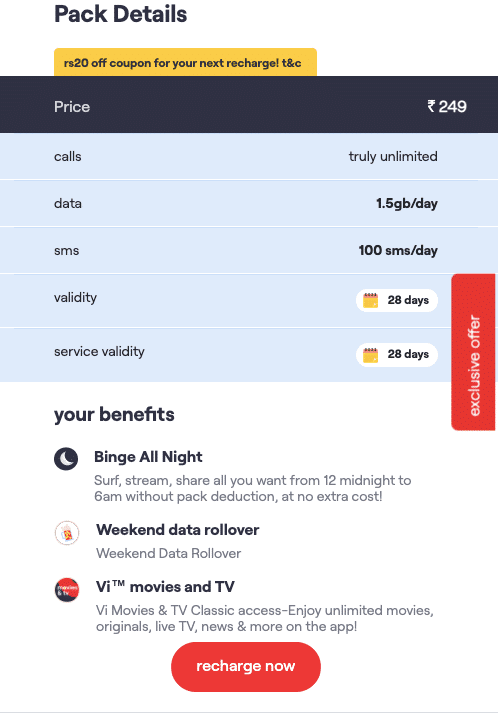Click the Vi Movies & TV Classic description
Image resolution: width=498 pixels, height=716 pixels.
(x=265, y=618)
